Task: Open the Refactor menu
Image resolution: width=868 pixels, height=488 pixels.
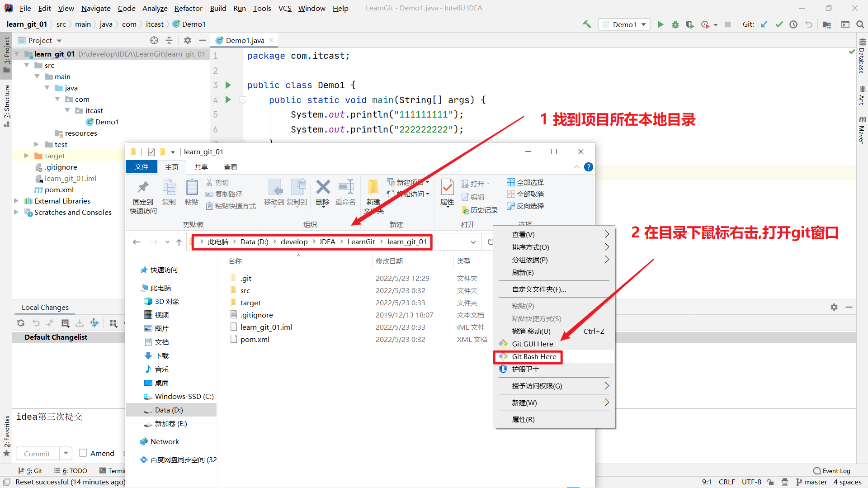Action: click(x=189, y=8)
